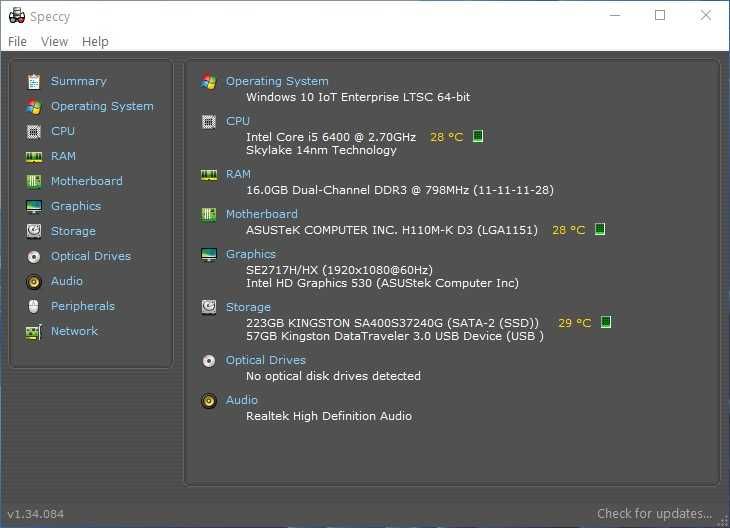This screenshot has width=730, height=528.
Task: Click the Optical Drives disc icon in sidebar
Action: coord(34,257)
